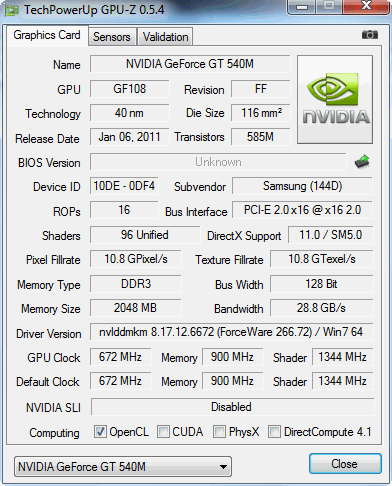This screenshot has width=392, height=486.
Task: Open the Validation tab
Action: click(x=165, y=37)
